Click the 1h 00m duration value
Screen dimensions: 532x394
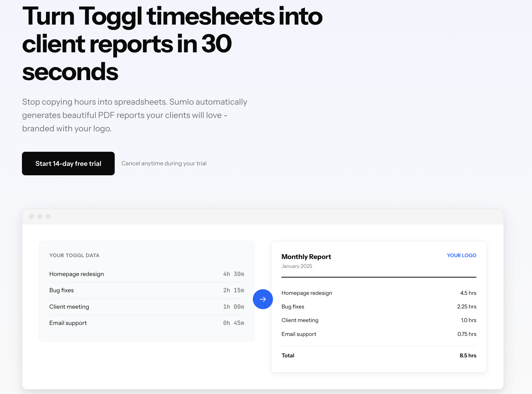click(234, 307)
